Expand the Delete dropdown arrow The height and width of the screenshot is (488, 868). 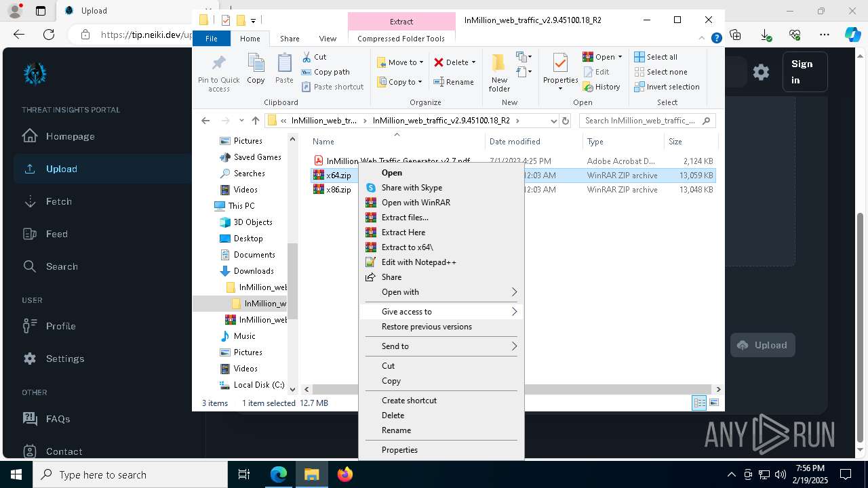pyautogui.click(x=473, y=62)
